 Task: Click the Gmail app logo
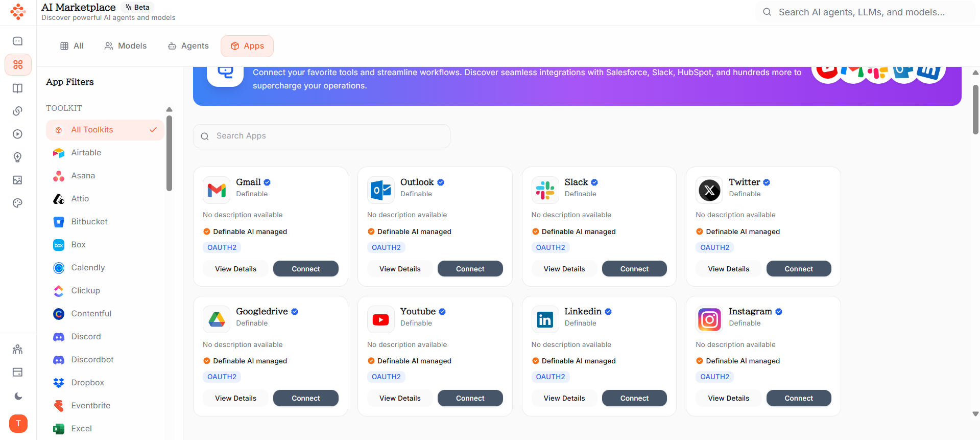point(217,190)
